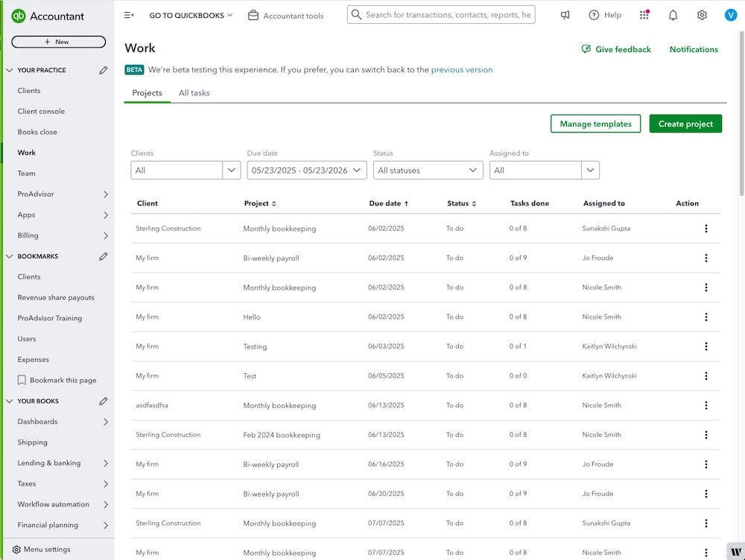Collapse the navigation with the hamburger icon

coord(128,14)
